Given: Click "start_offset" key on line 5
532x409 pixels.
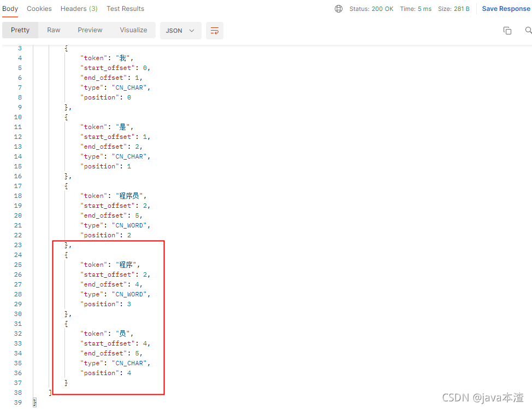Looking at the screenshot, I should coord(107,68).
